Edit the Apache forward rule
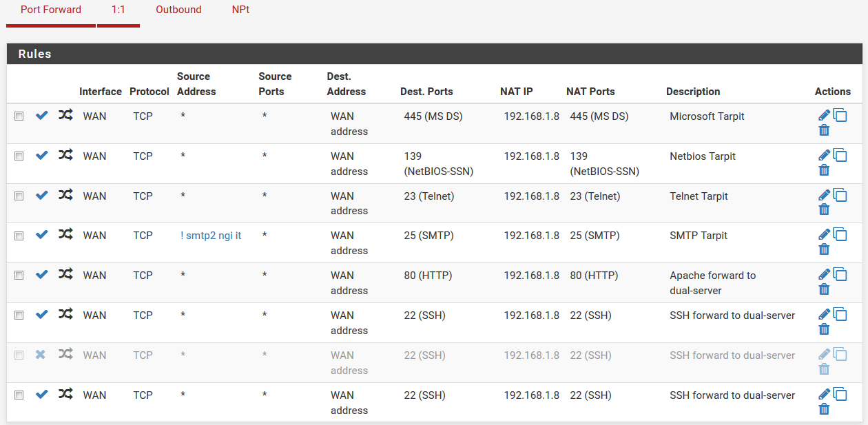Screen dimensions: 868x425 tap(824, 274)
